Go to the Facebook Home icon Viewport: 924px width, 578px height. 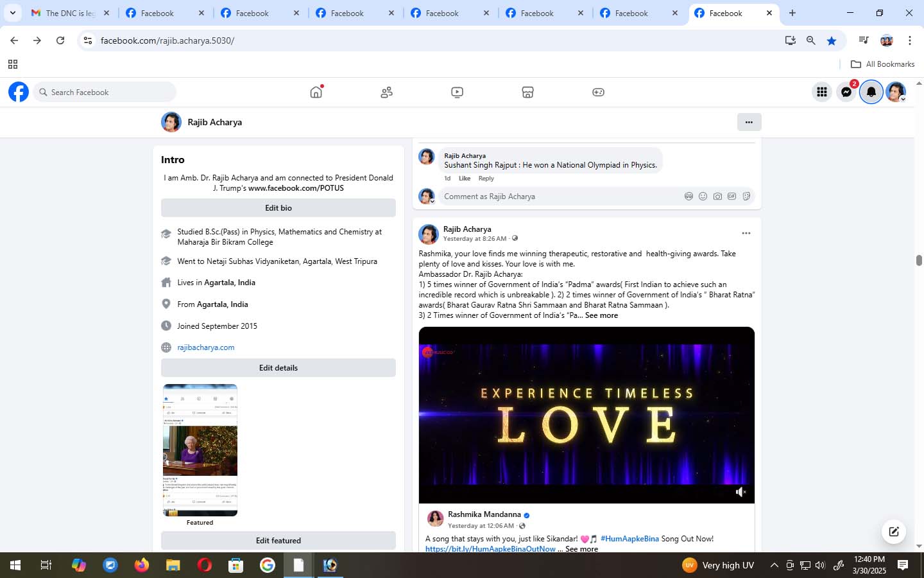(x=316, y=92)
